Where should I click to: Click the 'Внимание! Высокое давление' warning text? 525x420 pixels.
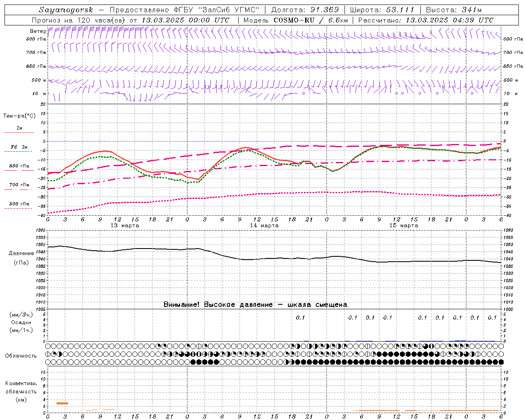pos(218,305)
